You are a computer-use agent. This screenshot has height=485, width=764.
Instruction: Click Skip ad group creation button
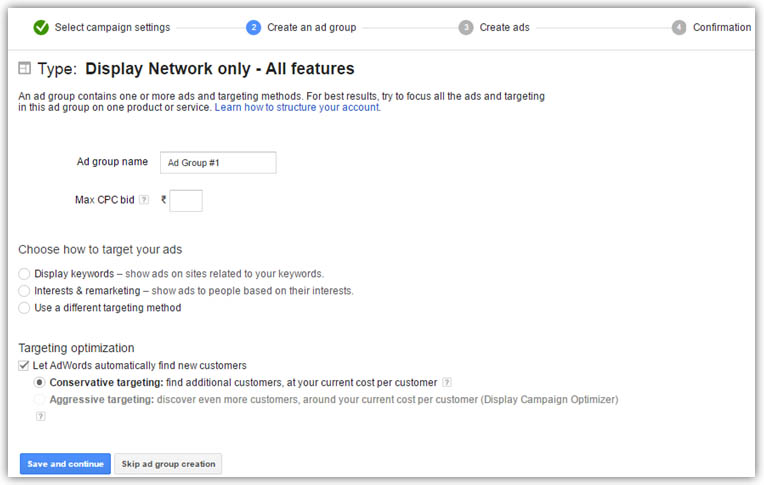(168, 464)
